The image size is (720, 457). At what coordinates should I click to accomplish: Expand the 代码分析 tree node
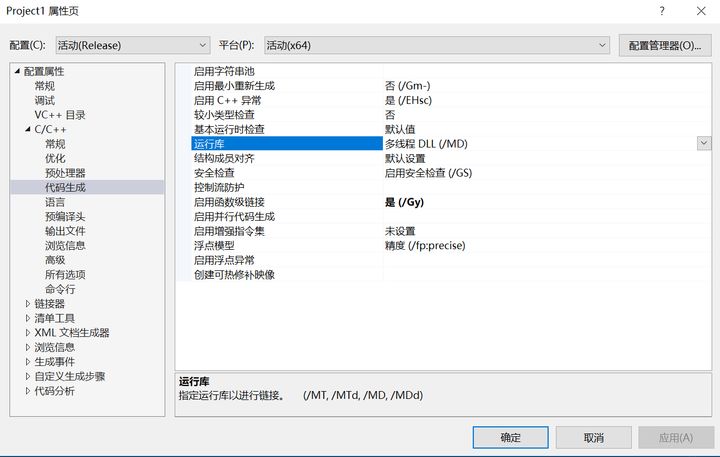[x=28, y=391]
